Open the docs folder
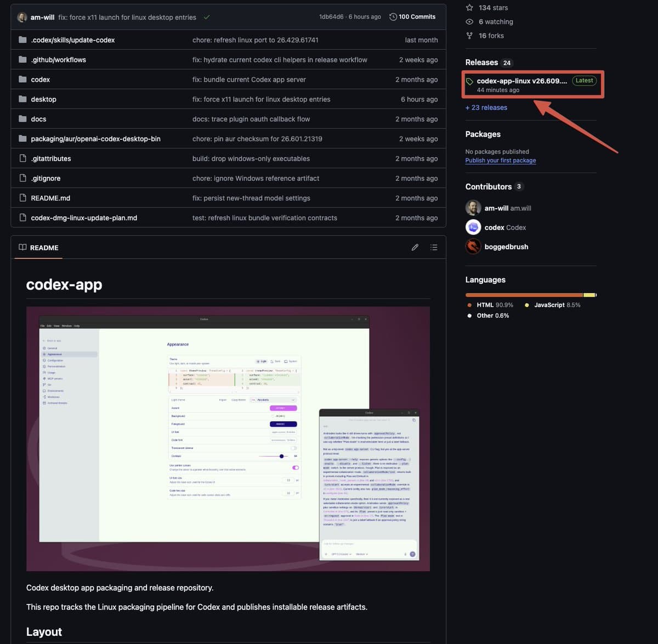Image resolution: width=658 pixels, height=644 pixels. pos(38,119)
